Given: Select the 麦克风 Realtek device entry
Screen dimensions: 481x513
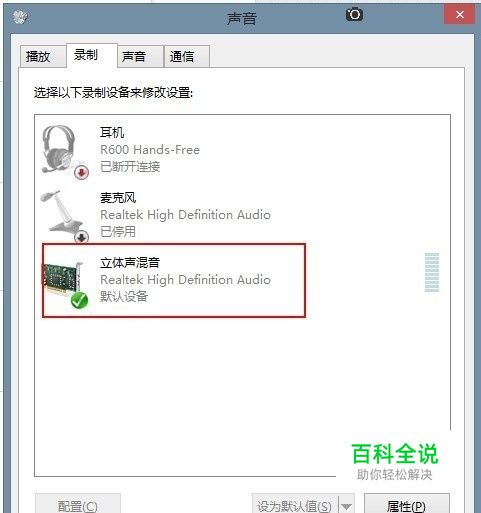Looking at the screenshot, I should 242,214.
